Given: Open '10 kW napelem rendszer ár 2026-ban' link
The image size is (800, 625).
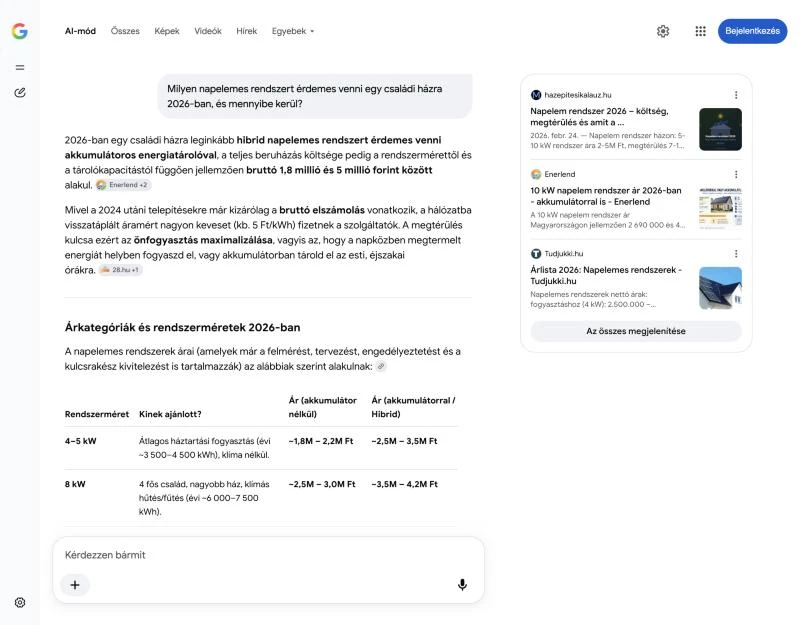Looking at the screenshot, I should (606, 196).
